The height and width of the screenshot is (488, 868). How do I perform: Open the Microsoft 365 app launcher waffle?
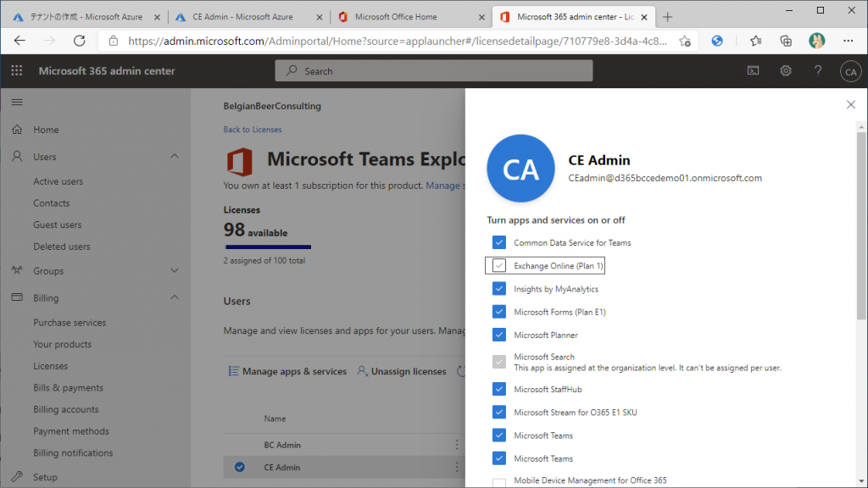17,71
